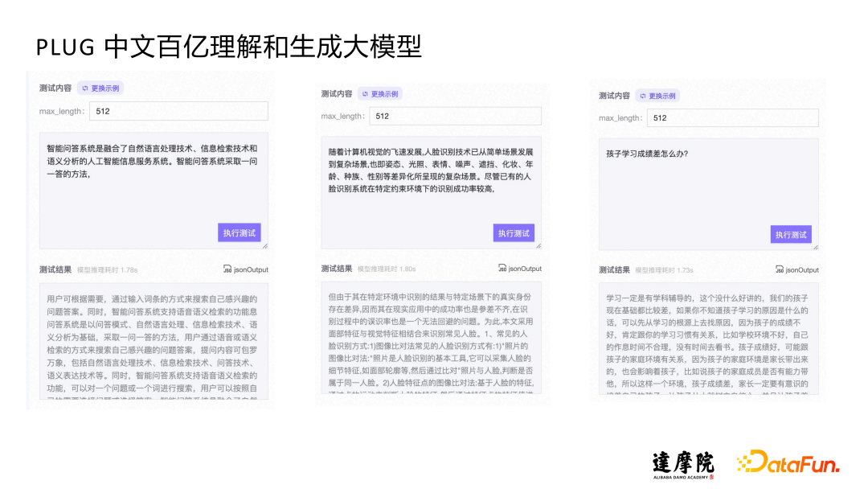Click the DataFun logo
Screen dimensions: 868x489
[788, 462]
